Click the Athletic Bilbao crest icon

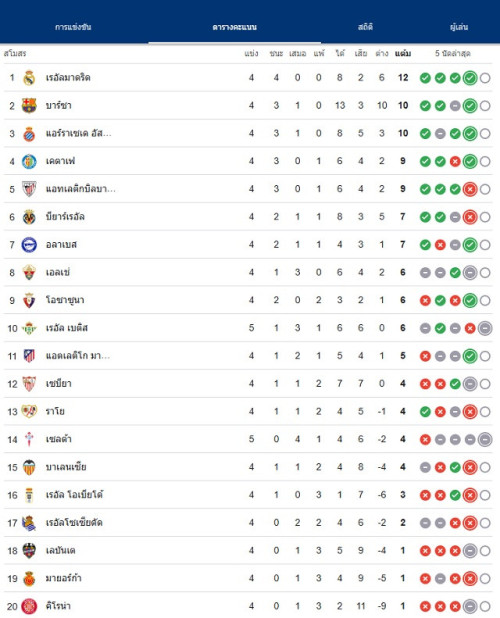29,189
